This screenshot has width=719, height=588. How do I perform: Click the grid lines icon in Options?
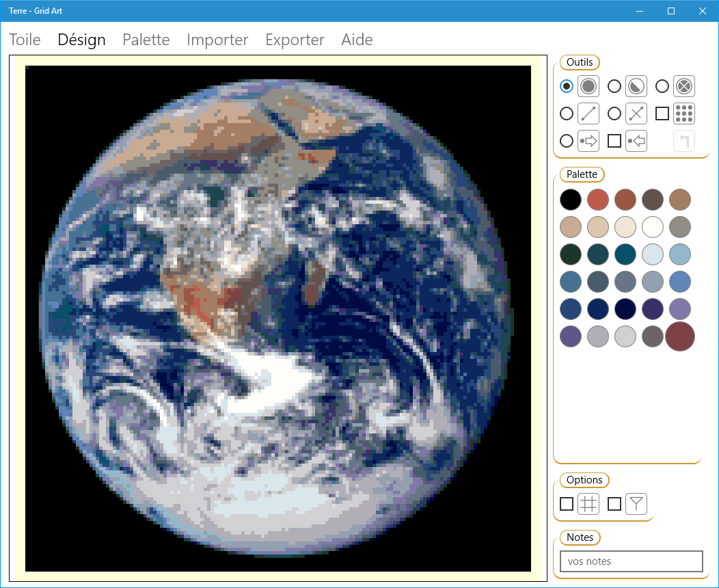[x=588, y=504]
